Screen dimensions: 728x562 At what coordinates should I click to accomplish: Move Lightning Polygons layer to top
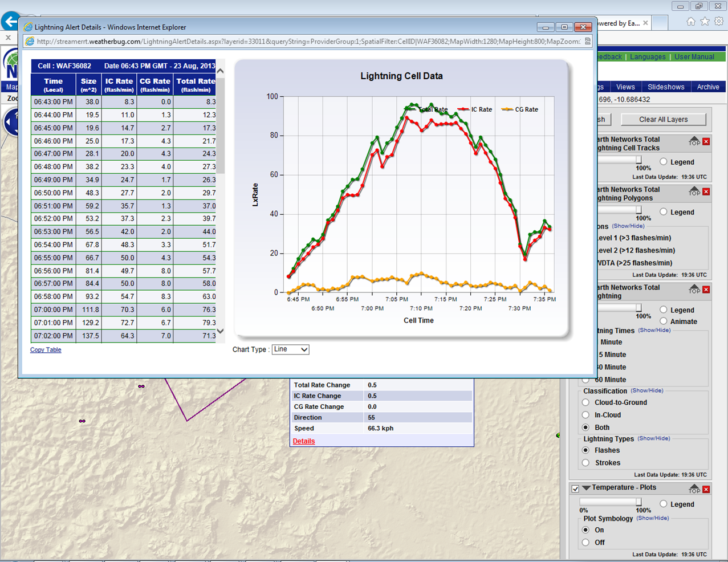pos(694,192)
